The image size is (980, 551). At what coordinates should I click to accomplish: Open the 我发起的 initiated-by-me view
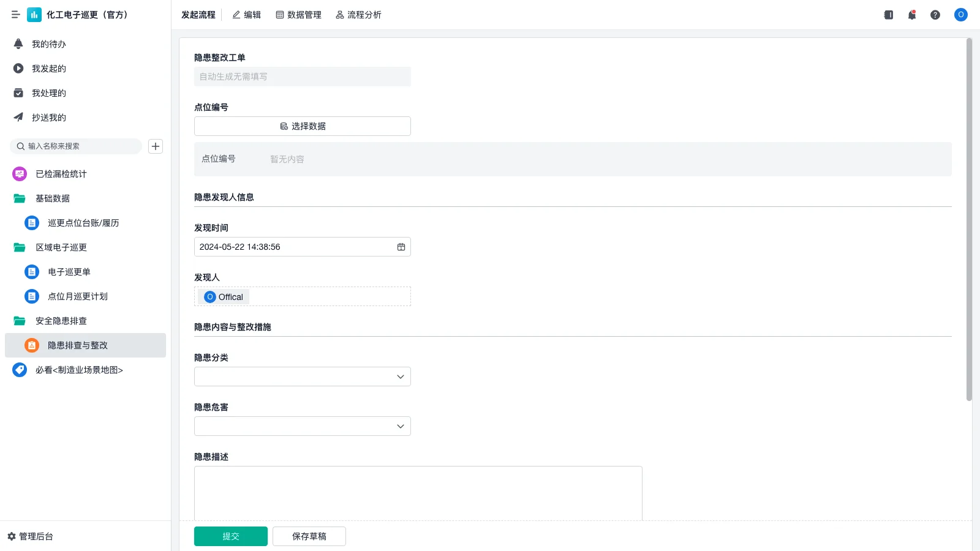click(x=48, y=68)
